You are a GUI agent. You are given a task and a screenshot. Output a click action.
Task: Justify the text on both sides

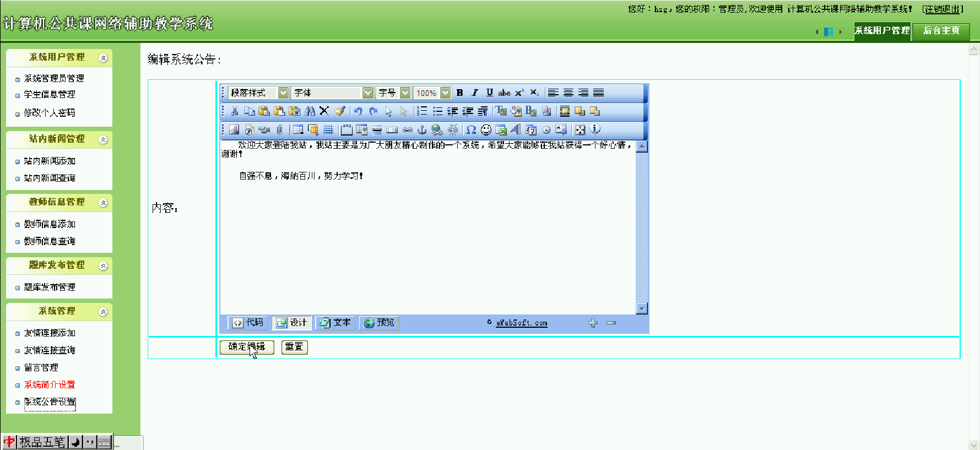click(x=598, y=93)
